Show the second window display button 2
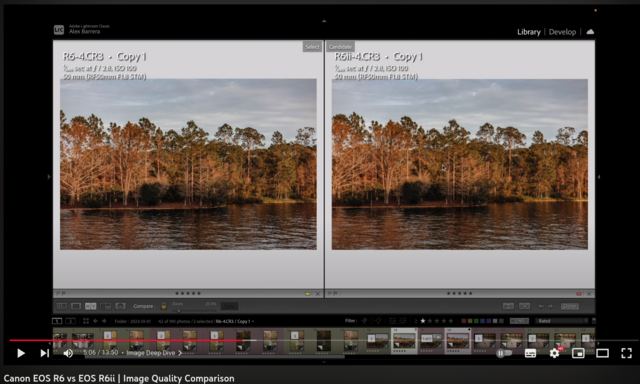Viewport: 640px width, 384px height. (x=71, y=321)
